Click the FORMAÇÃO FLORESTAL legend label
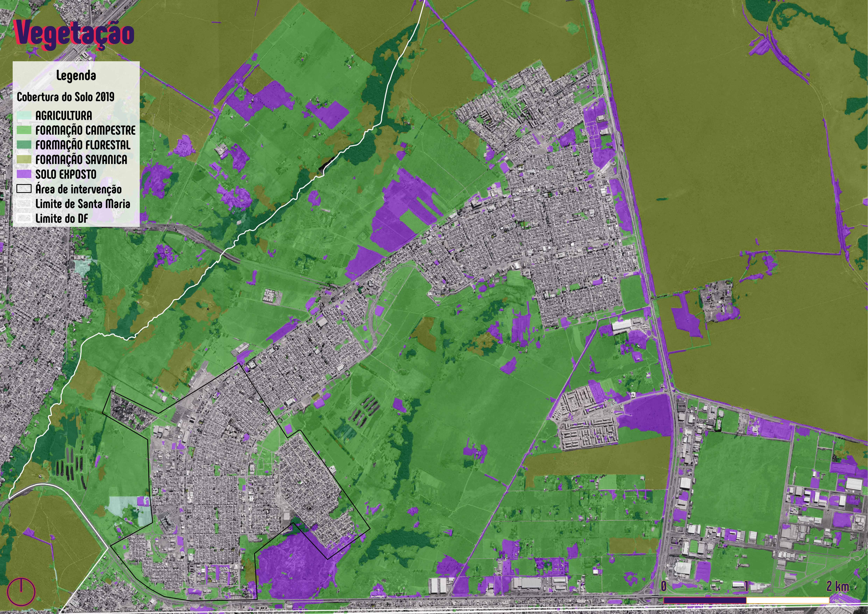Viewport: 868px width, 614px height. (x=83, y=145)
